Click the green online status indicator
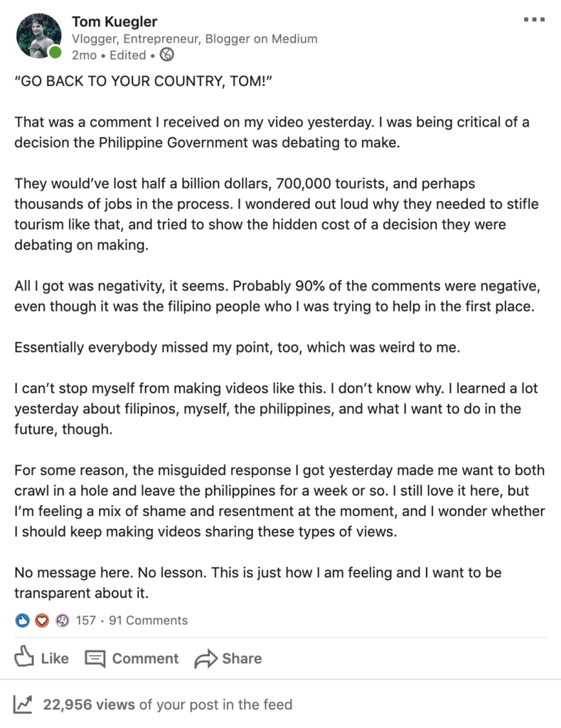The height and width of the screenshot is (728, 561). pyautogui.click(x=55, y=53)
